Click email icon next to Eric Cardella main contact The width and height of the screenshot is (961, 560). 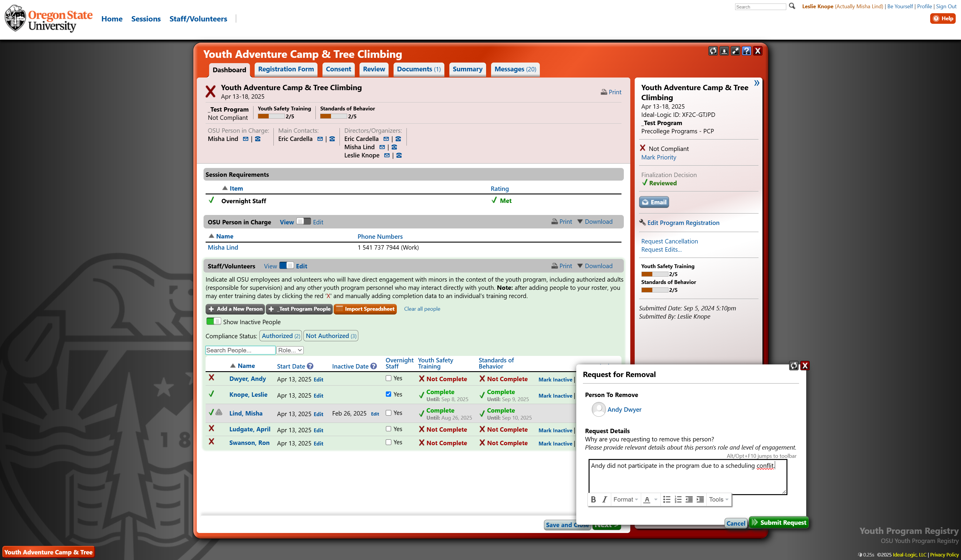pos(320,139)
